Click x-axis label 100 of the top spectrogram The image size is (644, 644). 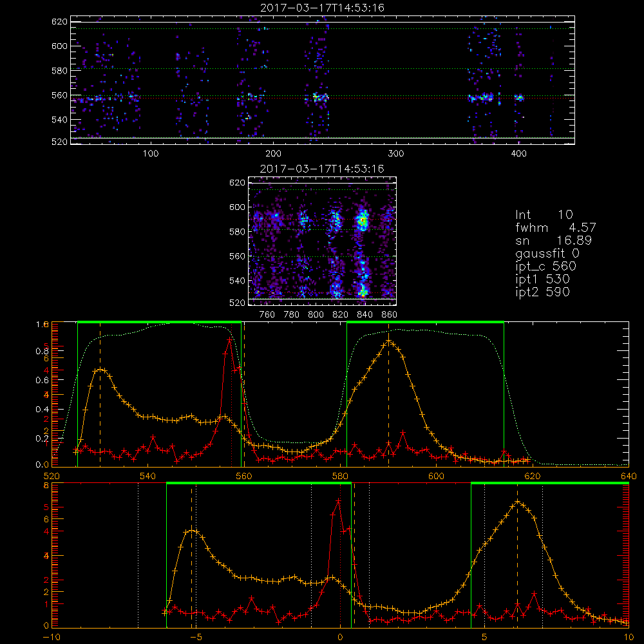151,154
